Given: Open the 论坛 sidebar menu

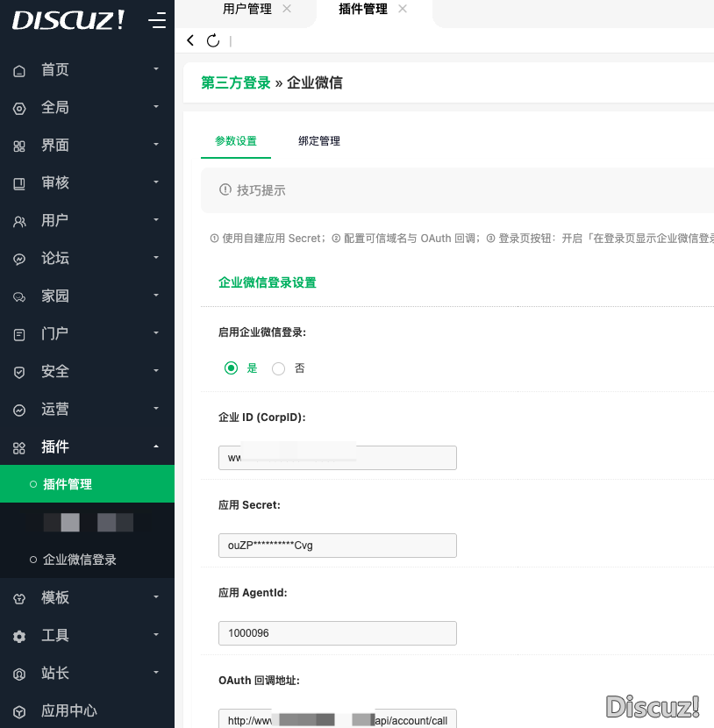Looking at the screenshot, I should pyautogui.click(x=88, y=258).
